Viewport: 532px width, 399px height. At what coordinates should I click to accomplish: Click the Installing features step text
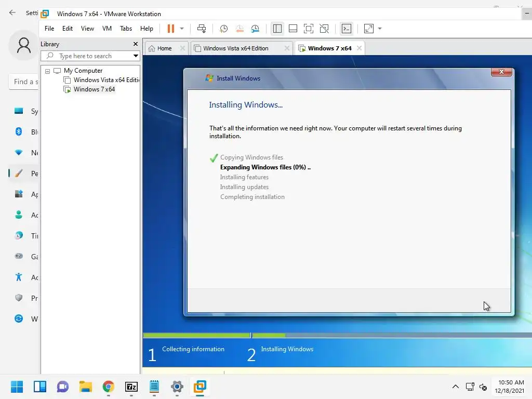click(x=244, y=177)
